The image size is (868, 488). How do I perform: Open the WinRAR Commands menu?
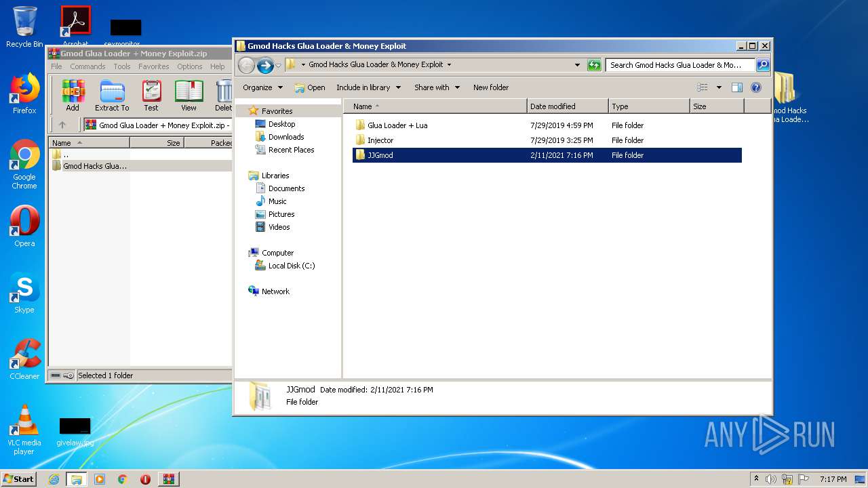point(87,66)
